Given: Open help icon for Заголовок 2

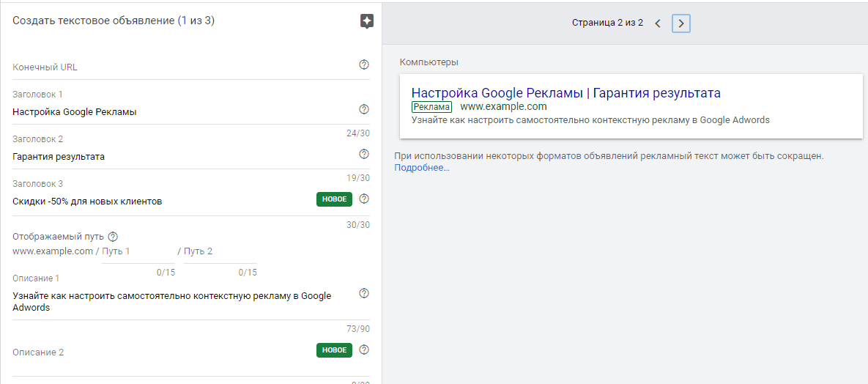Looking at the screenshot, I should (364, 154).
